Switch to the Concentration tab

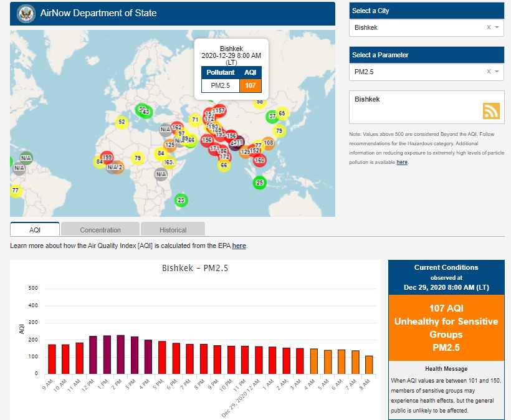tap(100, 230)
